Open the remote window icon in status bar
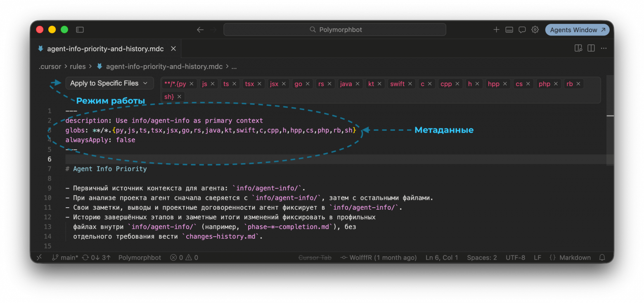This screenshot has width=644, height=303. 39,258
